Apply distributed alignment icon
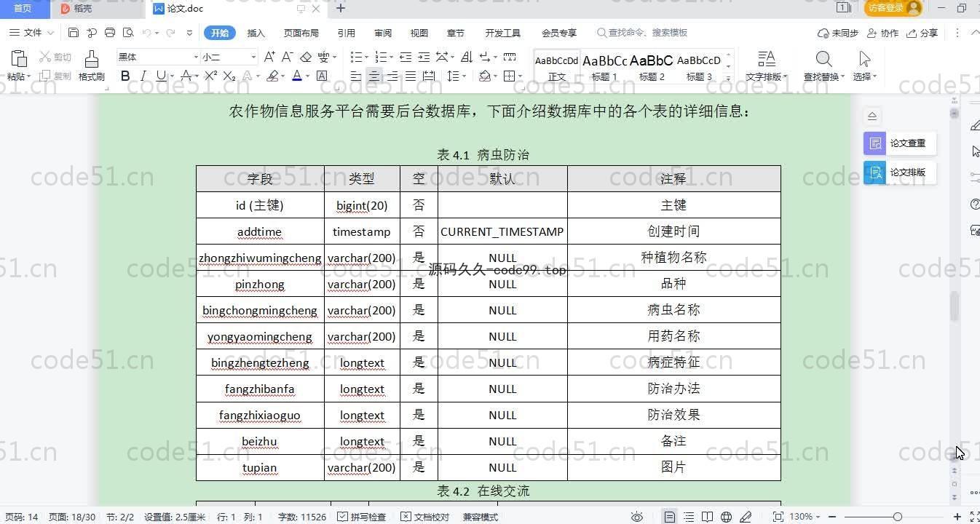 [429, 76]
